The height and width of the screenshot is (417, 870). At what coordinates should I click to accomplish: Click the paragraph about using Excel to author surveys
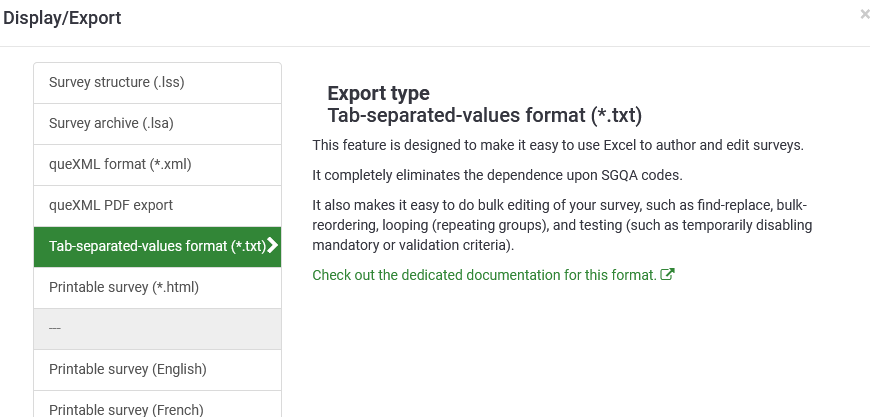click(x=557, y=145)
